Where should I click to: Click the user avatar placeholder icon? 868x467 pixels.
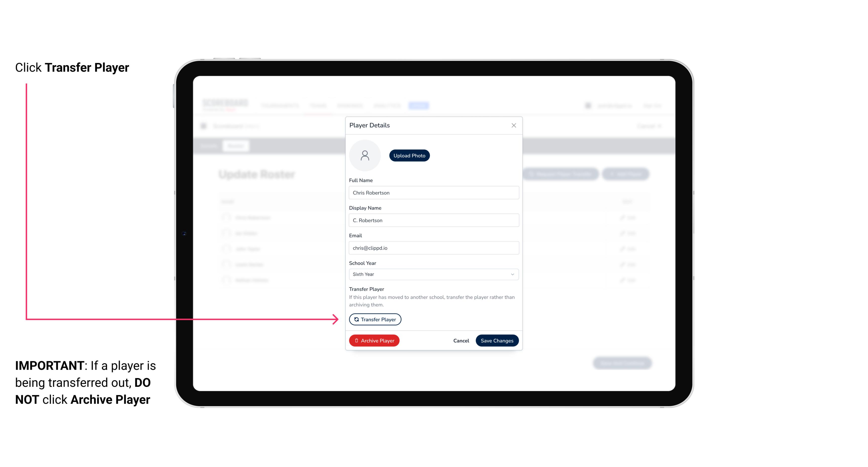tap(365, 155)
